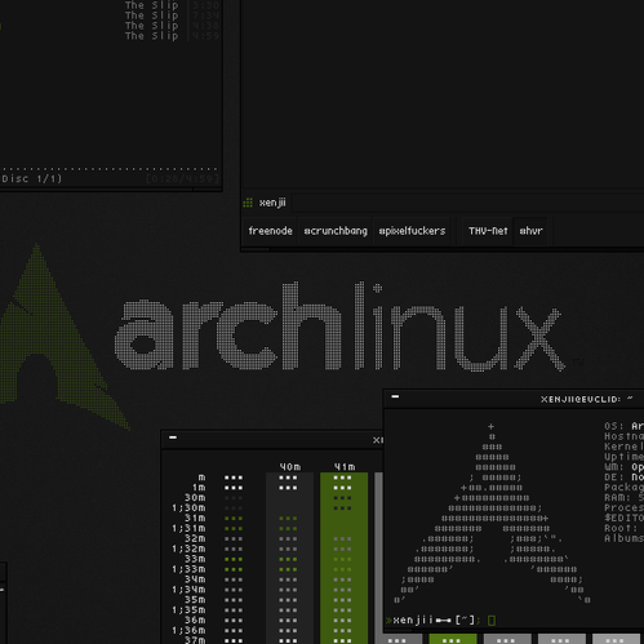644x644 pixels.
Task: Focus the IRC message input beside xenjii
Action: coord(467,203)
